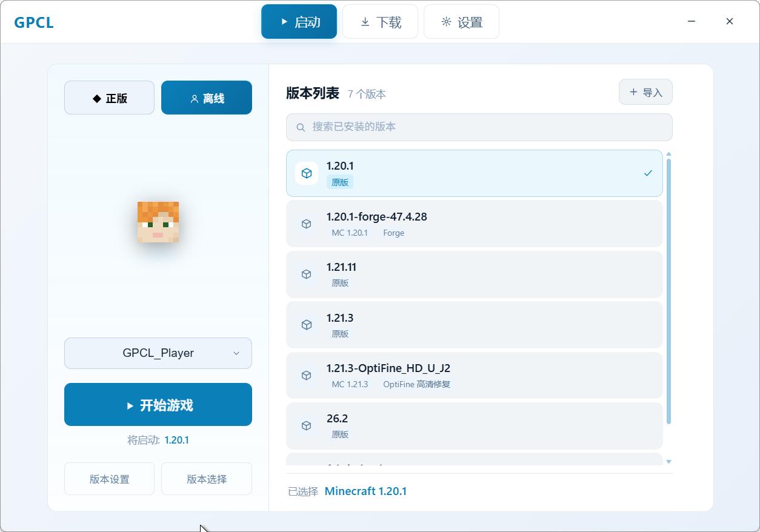Open the 下载 tab
The image size is (760, 532).
[x=381, y=22]
